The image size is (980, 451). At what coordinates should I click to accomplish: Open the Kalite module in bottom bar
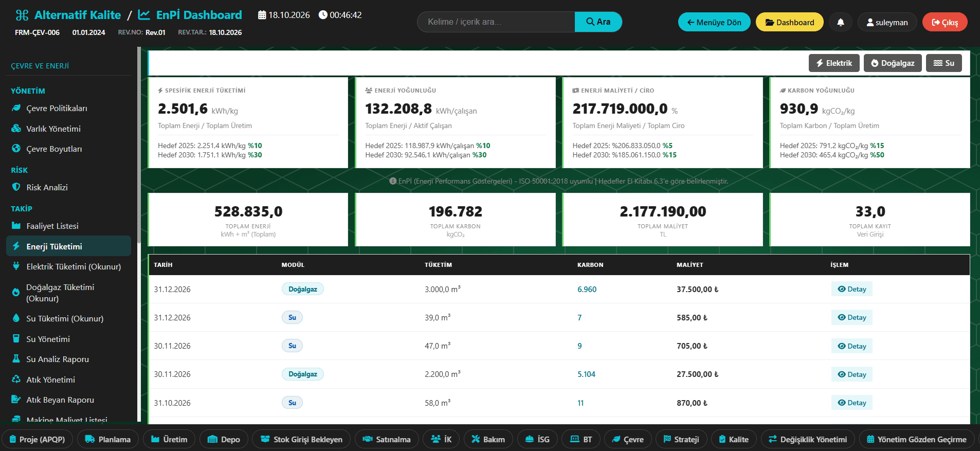pos(734,439)
